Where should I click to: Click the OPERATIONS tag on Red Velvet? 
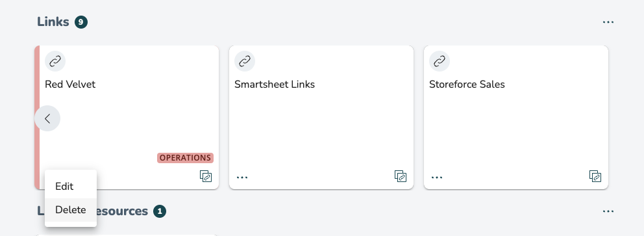tap(185, 158)
